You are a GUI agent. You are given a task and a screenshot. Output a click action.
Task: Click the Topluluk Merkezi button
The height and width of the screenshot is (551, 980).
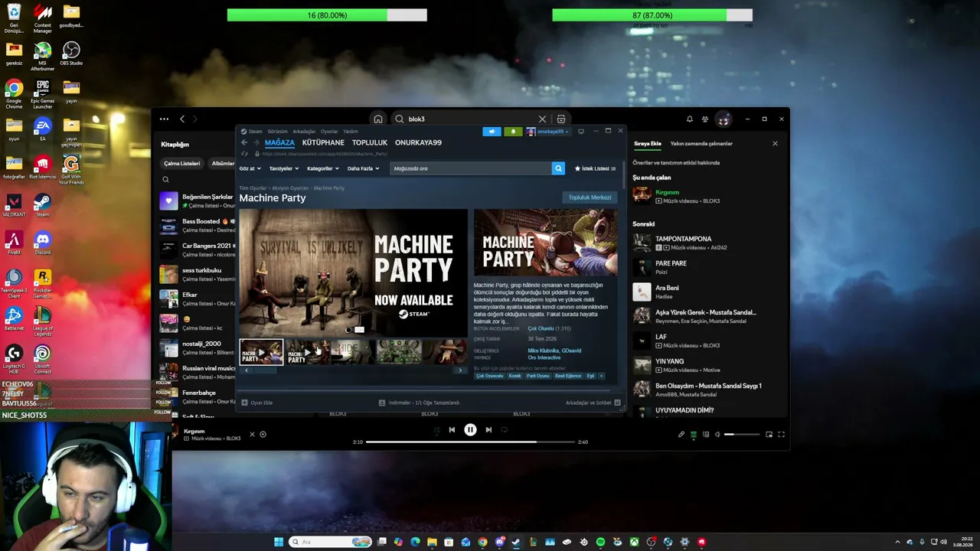point(590,197)
